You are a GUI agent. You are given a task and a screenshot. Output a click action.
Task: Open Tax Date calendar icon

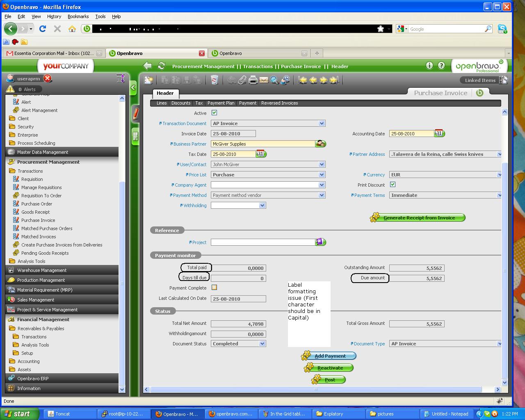(x=261, y=154)
